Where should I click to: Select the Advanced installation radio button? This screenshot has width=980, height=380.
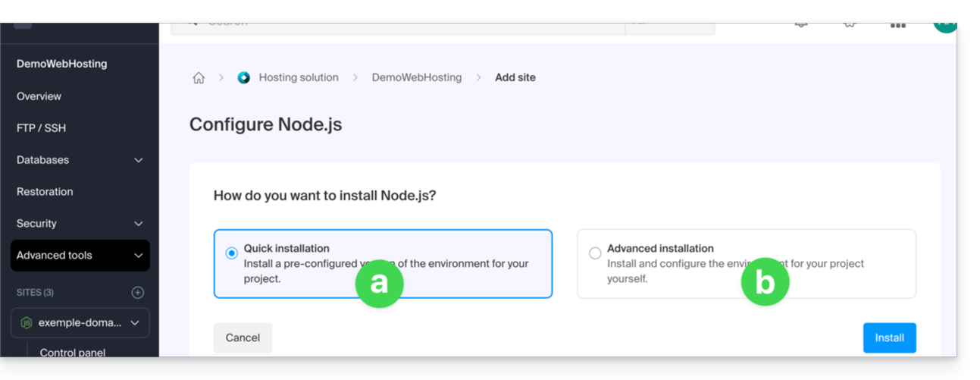pos(595,253)
